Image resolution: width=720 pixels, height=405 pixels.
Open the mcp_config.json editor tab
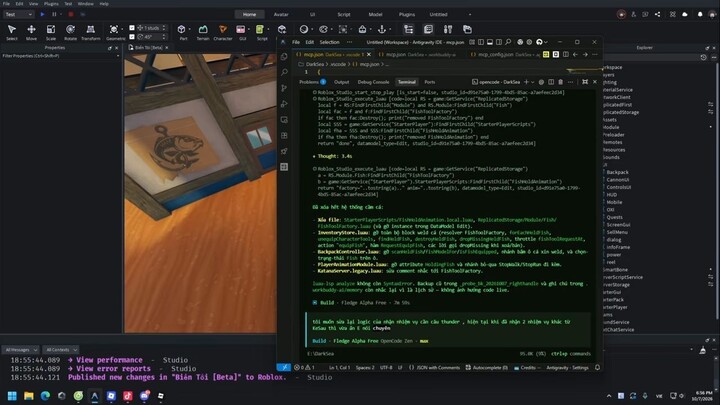click(x=505, y=55)
